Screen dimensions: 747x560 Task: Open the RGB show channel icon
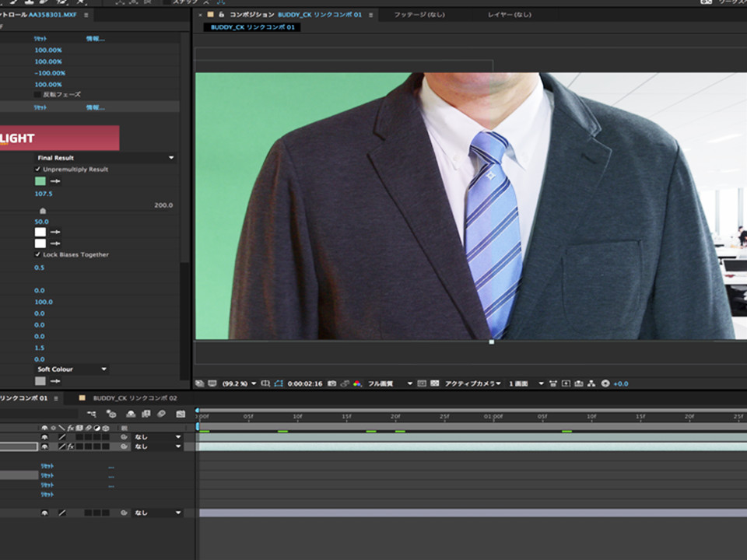tap(357, 383)
